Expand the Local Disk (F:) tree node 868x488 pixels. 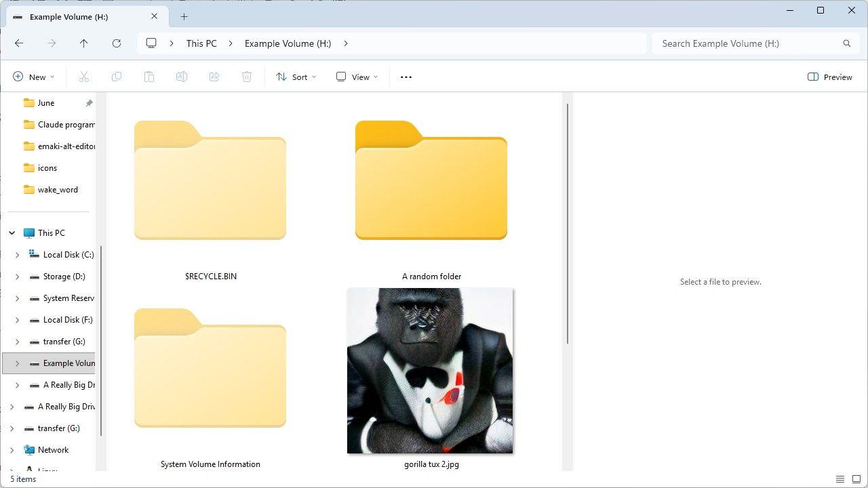coord(18,320)
